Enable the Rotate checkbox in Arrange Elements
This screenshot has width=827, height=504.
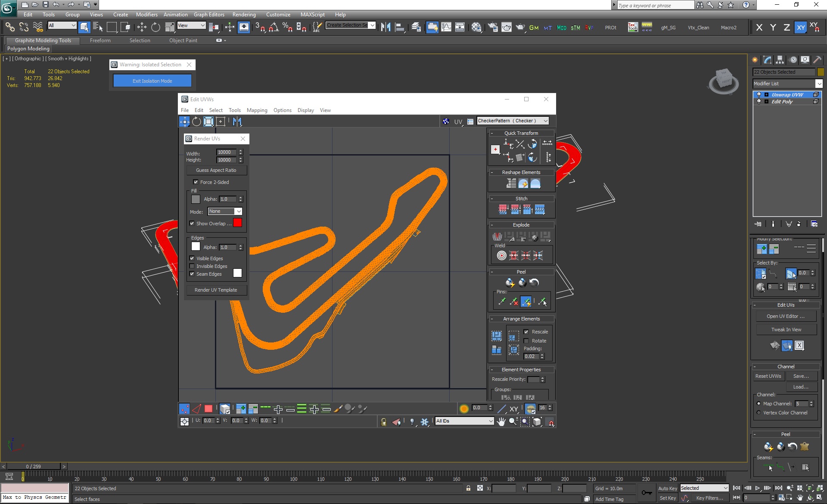[526, 341]
